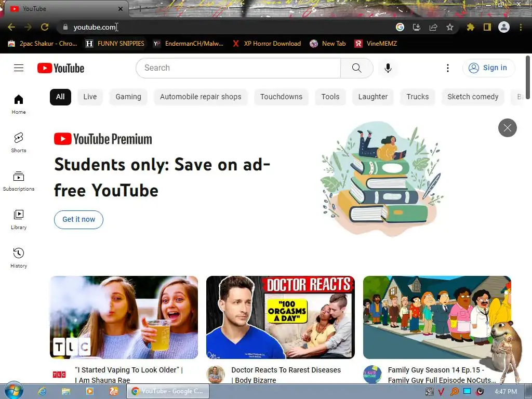Click the page vertical scrollbar
Screen dimensions: 532x399
pos(528,77)
